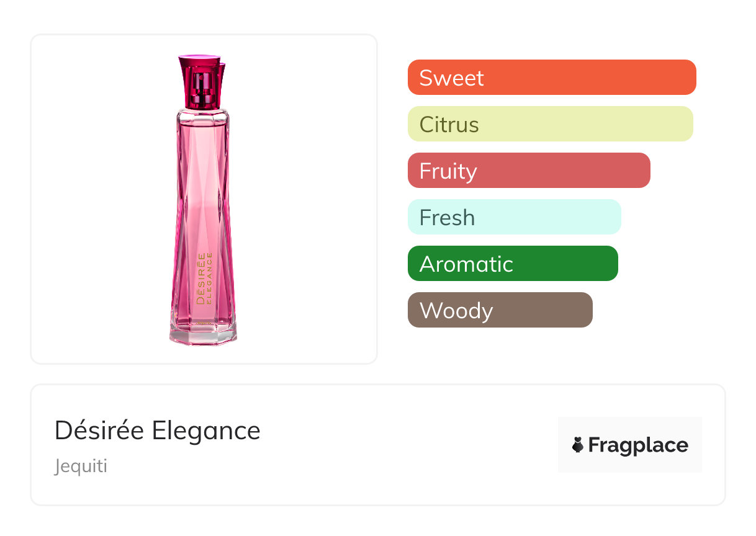Select the Sweet accord bar
The height and width of the screenshot is (536, 756).
tap(551, 78)
